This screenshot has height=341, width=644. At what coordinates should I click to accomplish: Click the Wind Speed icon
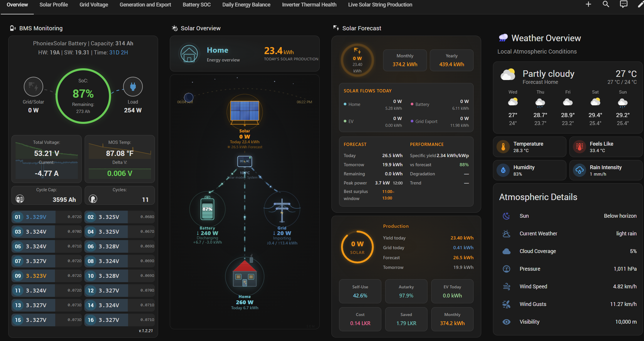(x=507, y=287)
